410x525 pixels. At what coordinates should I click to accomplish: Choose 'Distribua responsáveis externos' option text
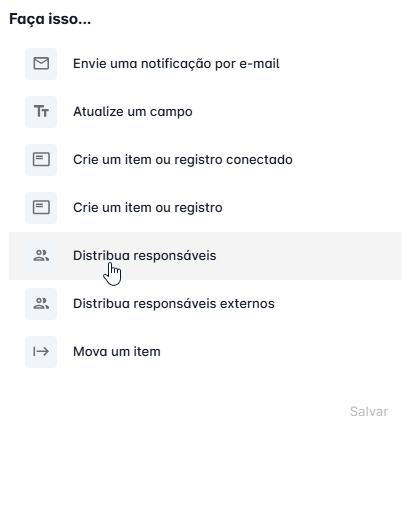[174, 304]
